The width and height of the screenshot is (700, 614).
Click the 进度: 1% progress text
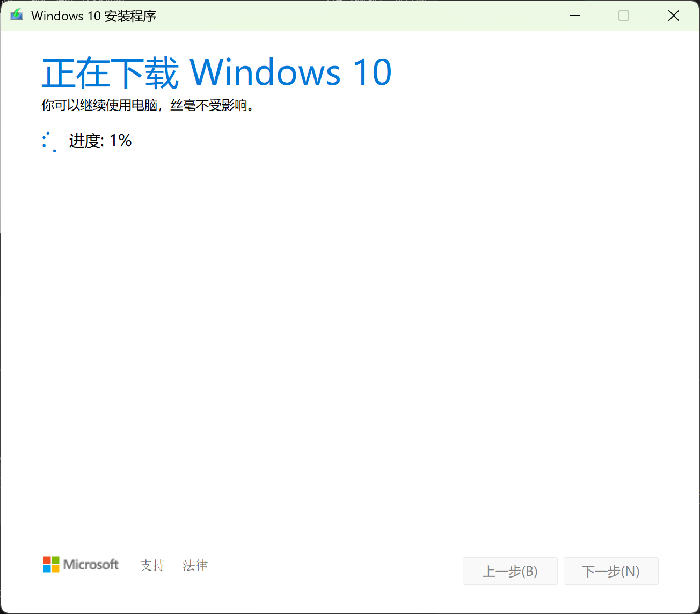click(x=100, y=141)
